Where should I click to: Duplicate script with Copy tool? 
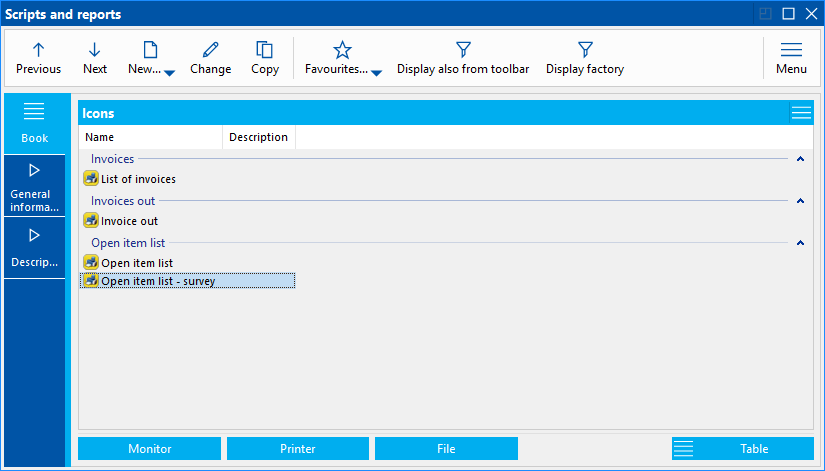[265, 58]
